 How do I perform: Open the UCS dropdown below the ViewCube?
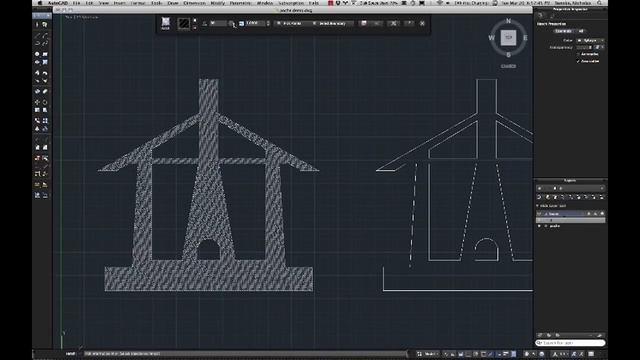pyautogui.click(x=508, y=66)
